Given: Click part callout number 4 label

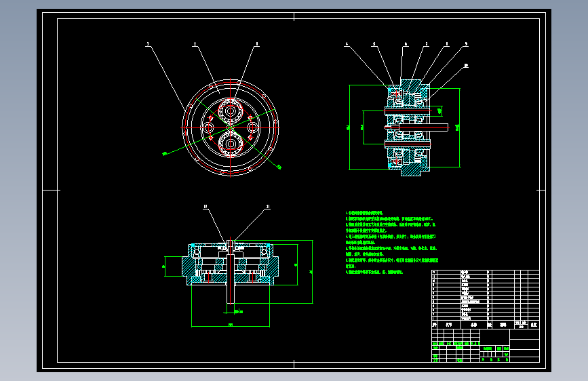Looking at the screenshot, I should pos(347,44).
